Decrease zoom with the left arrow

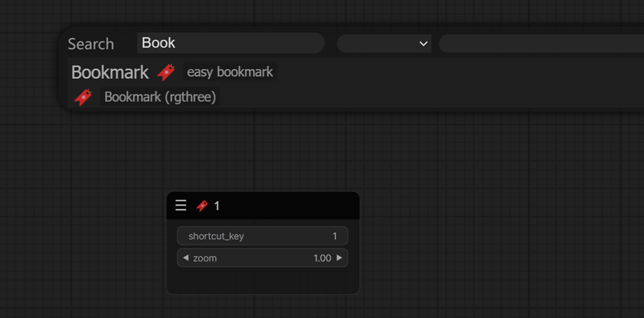tap(185, 258)
